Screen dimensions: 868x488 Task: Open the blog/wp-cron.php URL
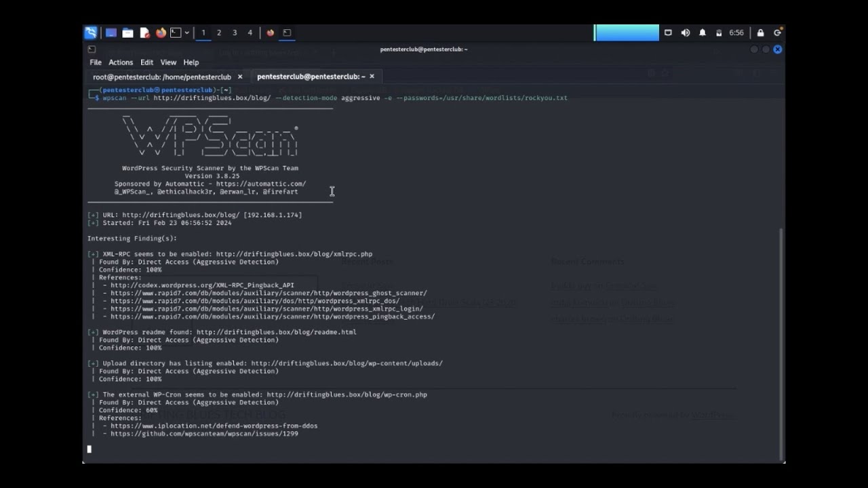(347, 394)
